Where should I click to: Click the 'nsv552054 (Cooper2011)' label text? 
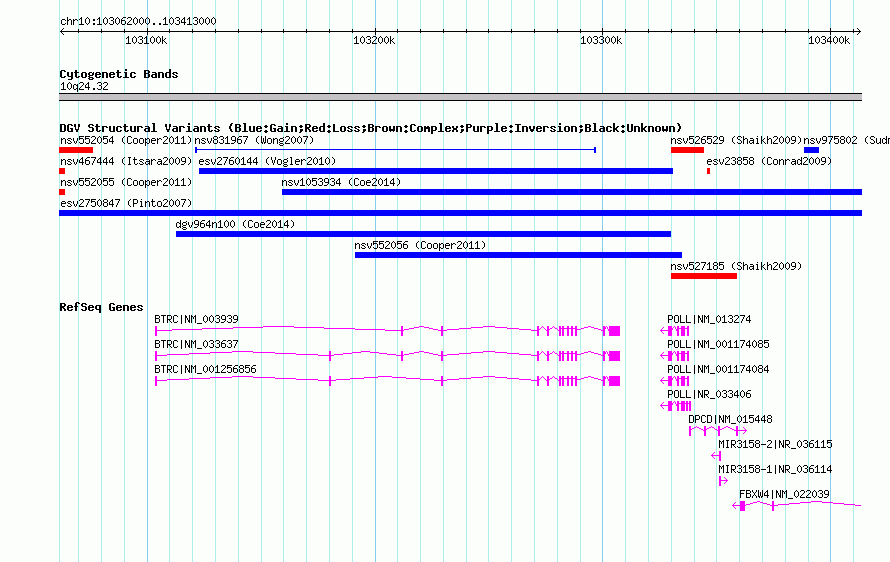[126, 140]
